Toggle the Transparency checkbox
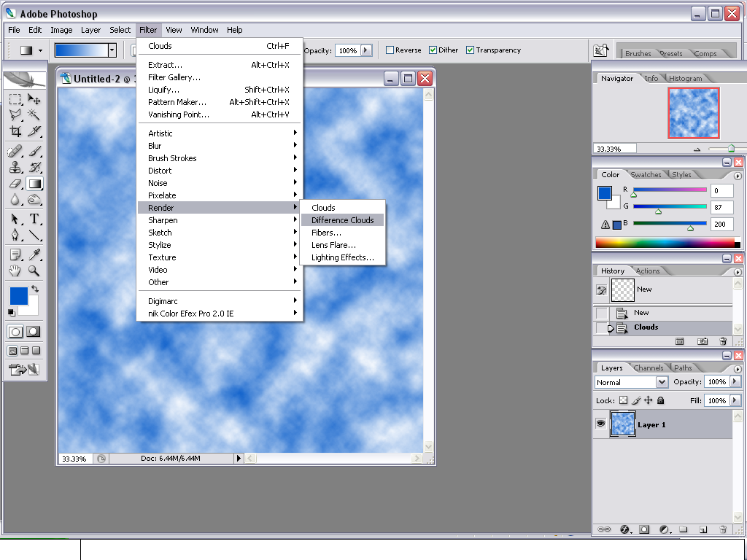Screen dimensions: 747x560 [x=470, y=50]
